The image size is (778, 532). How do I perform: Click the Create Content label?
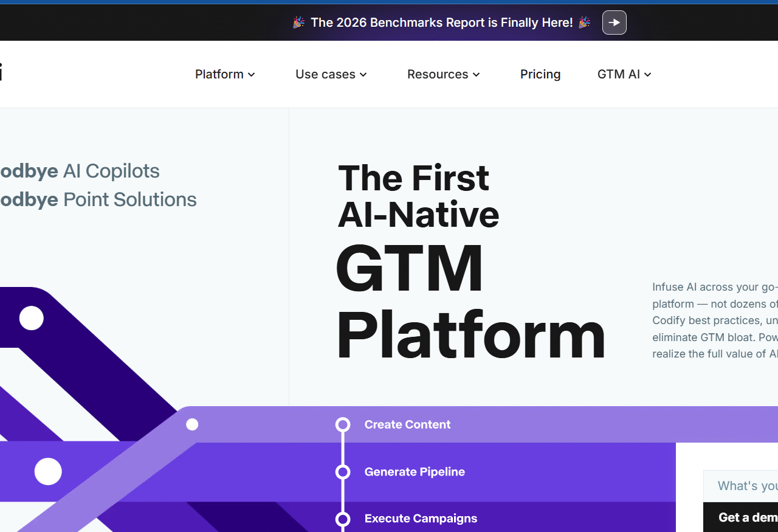(407, 424)
